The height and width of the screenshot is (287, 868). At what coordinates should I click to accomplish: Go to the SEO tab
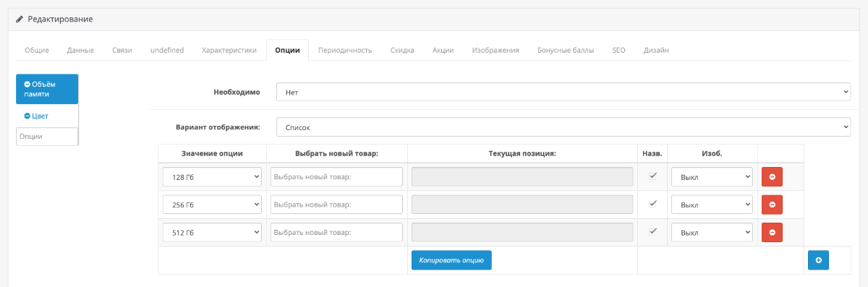click(x=618, y=50)
